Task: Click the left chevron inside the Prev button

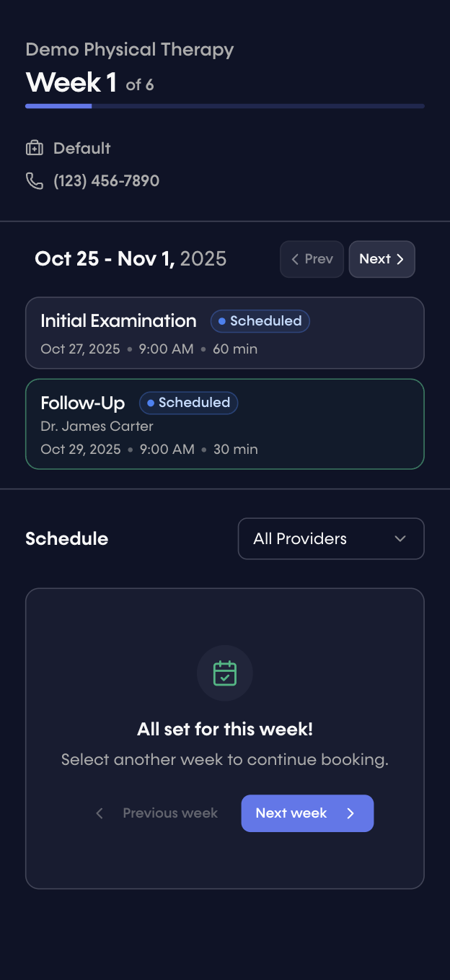Action: pos(295,259)
